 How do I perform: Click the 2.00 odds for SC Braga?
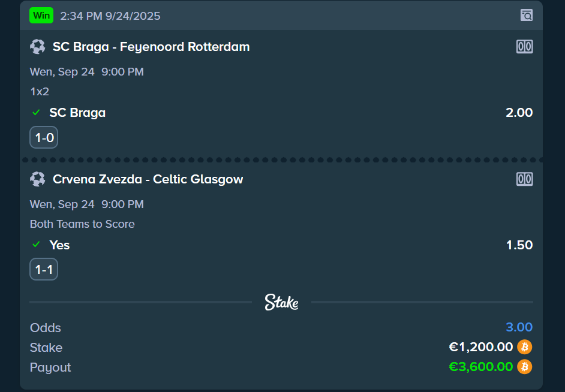tap(519, 113)
